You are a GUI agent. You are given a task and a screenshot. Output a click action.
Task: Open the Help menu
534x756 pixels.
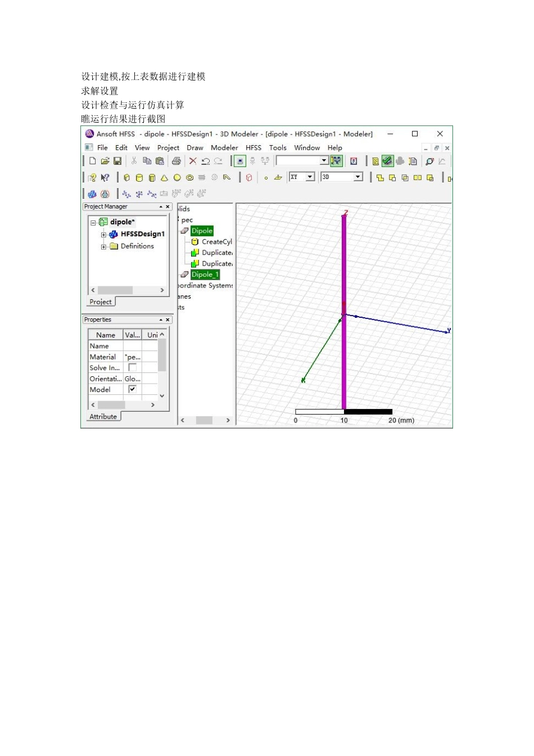point(335,147)
